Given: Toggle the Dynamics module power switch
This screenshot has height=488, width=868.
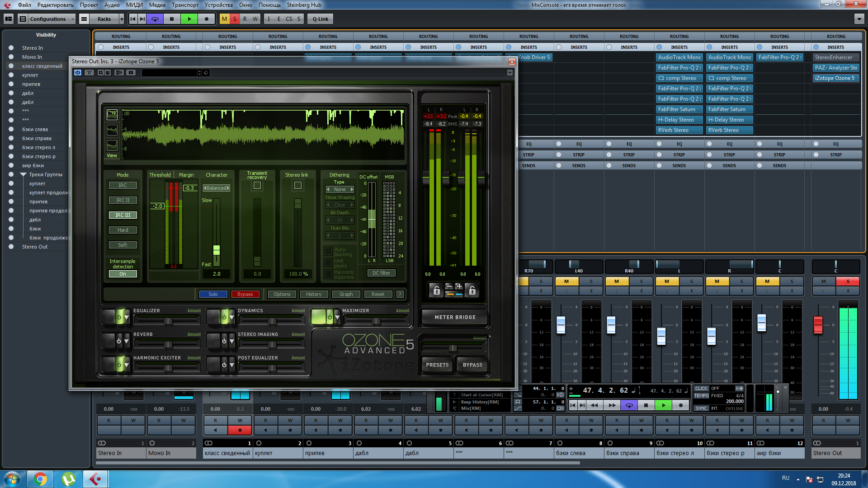Looking at the screenshot, I should coord(224,317).
